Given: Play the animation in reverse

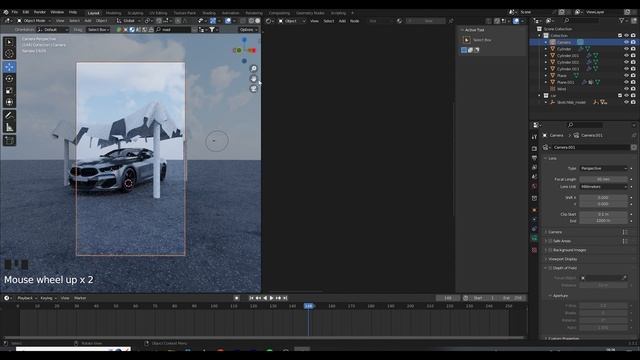Looking at the screenshot, I should click(265, 298).
